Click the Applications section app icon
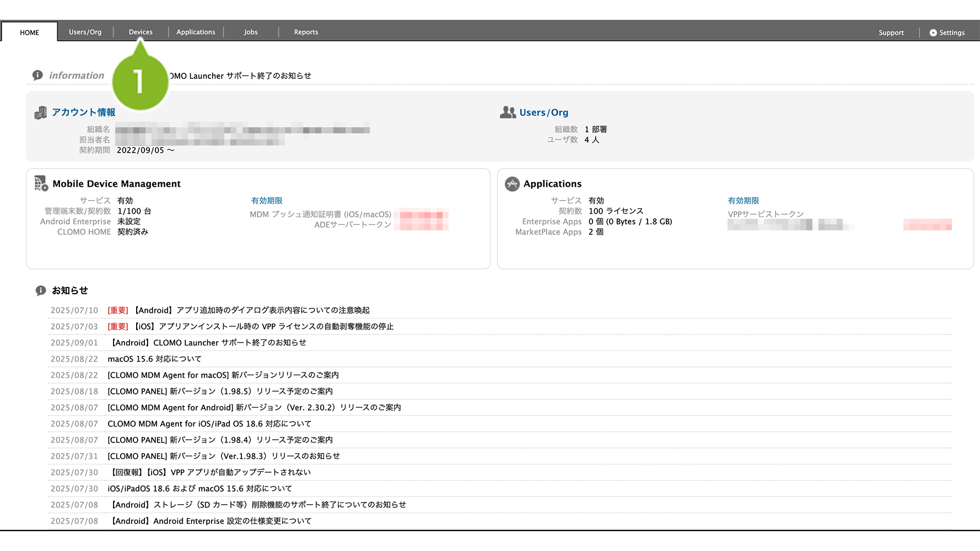This screenshot has width=980, height=551. (x=512, y=184)
